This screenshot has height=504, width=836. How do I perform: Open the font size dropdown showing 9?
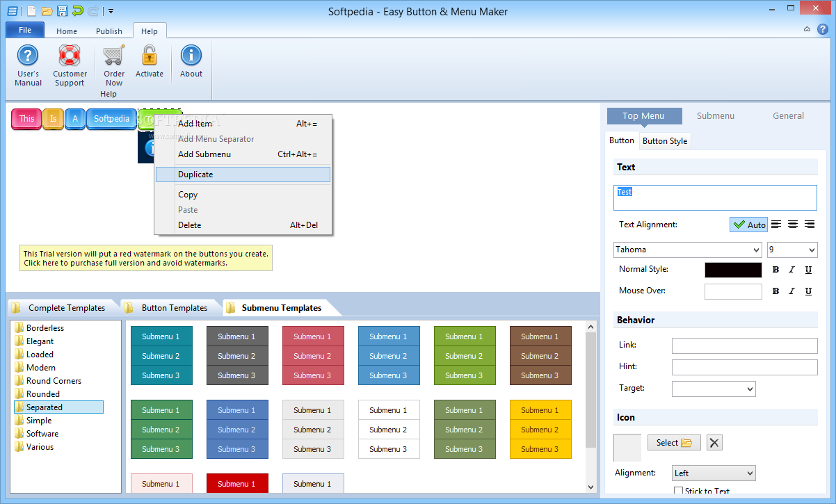[x=811, y=250]
